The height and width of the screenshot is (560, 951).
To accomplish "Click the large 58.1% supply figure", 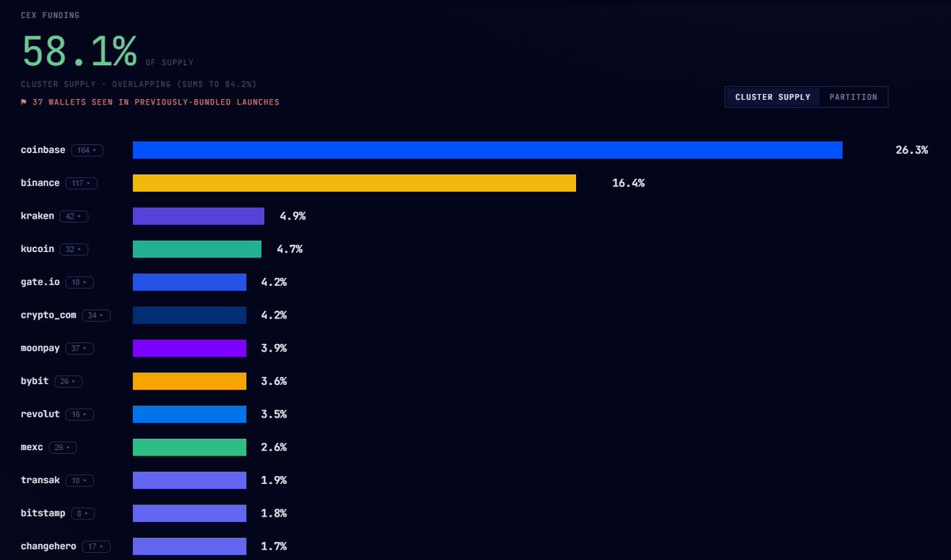I will tap(79, 51).
